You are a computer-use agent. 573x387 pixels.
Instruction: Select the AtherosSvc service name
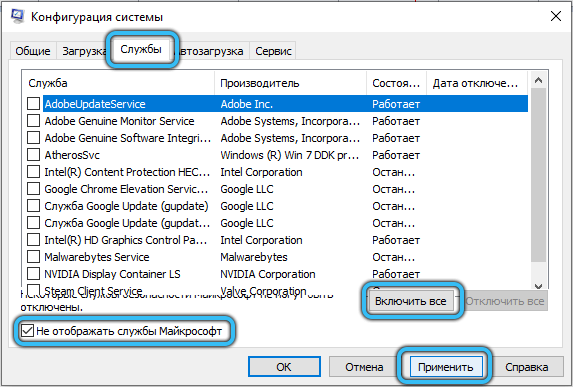pos(72,155)
